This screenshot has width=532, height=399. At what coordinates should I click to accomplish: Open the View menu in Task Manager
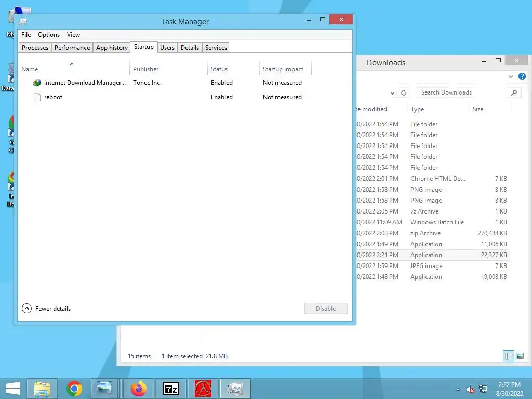coord(73,35)
